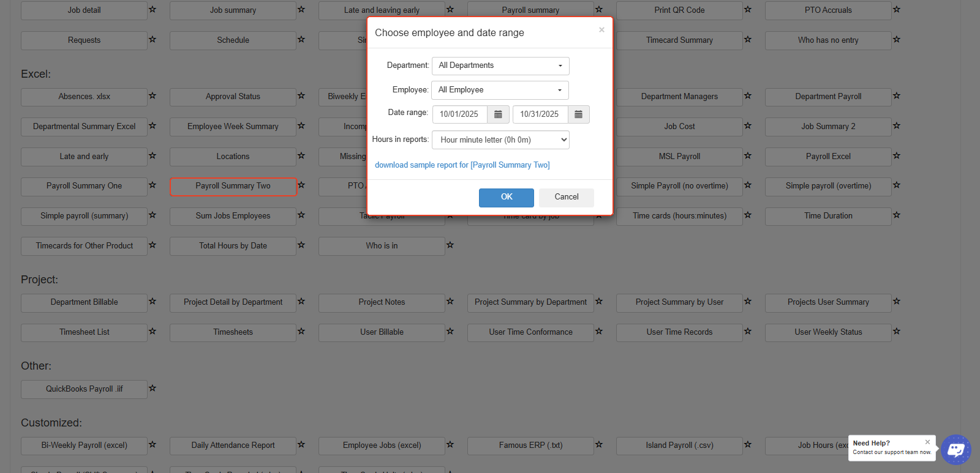This screenshot has height=473, width=980.
Task: Click the support chat bubble icon
Action: click(956, 450)
